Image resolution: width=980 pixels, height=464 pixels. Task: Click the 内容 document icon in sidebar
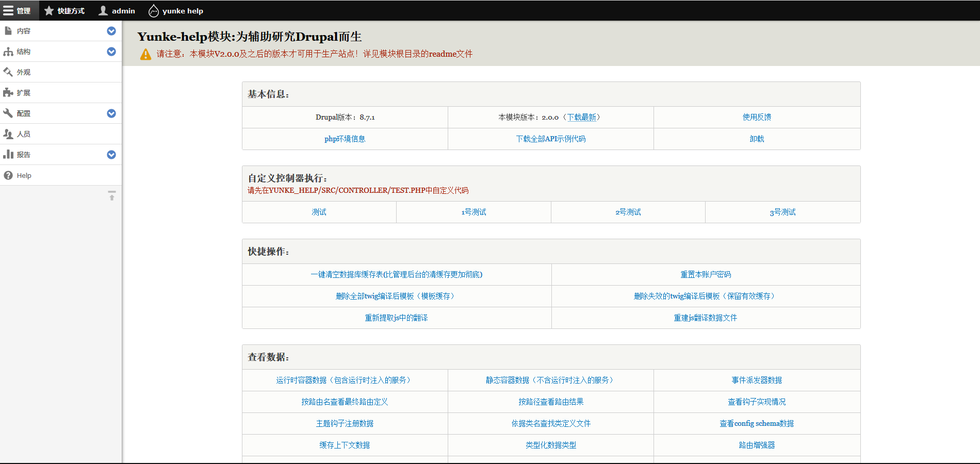(8, 31)
